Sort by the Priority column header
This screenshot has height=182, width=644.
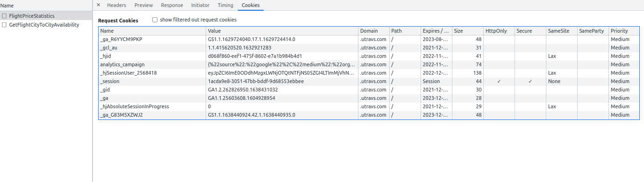624,31
